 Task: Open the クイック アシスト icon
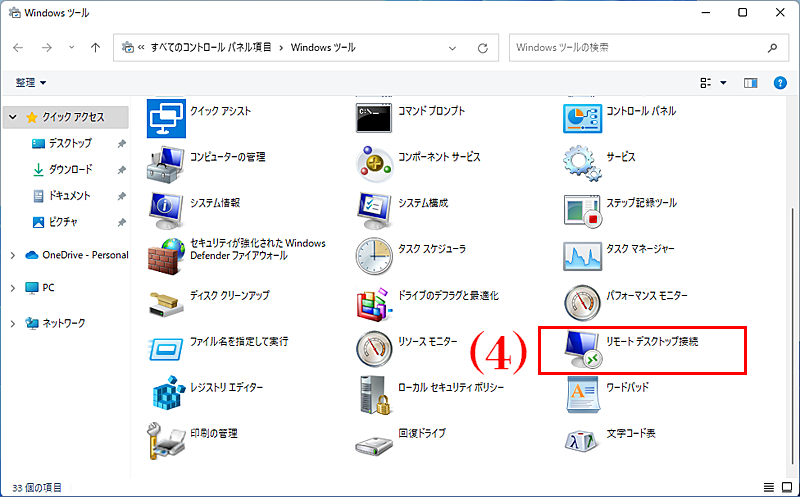point(166,118)
